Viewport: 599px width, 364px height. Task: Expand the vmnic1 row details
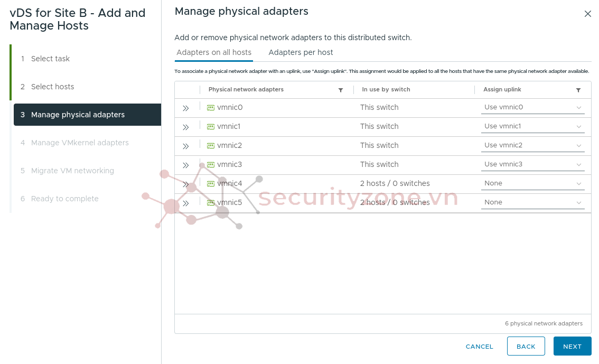(x=186, y=127)
